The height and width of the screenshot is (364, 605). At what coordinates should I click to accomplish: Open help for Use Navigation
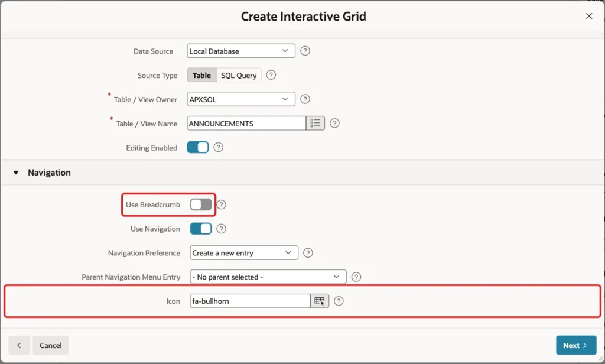coord(221,229)
